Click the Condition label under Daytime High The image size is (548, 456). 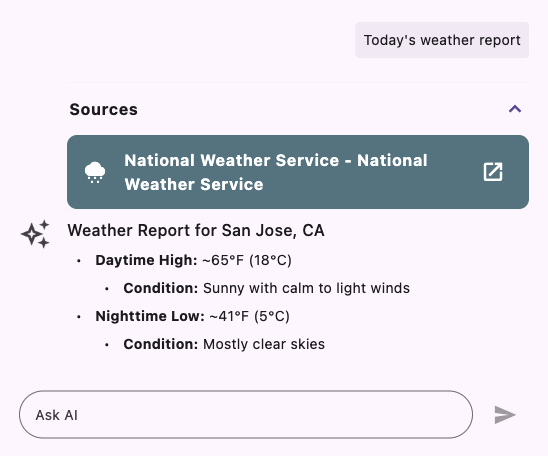[x=161, y=288]
